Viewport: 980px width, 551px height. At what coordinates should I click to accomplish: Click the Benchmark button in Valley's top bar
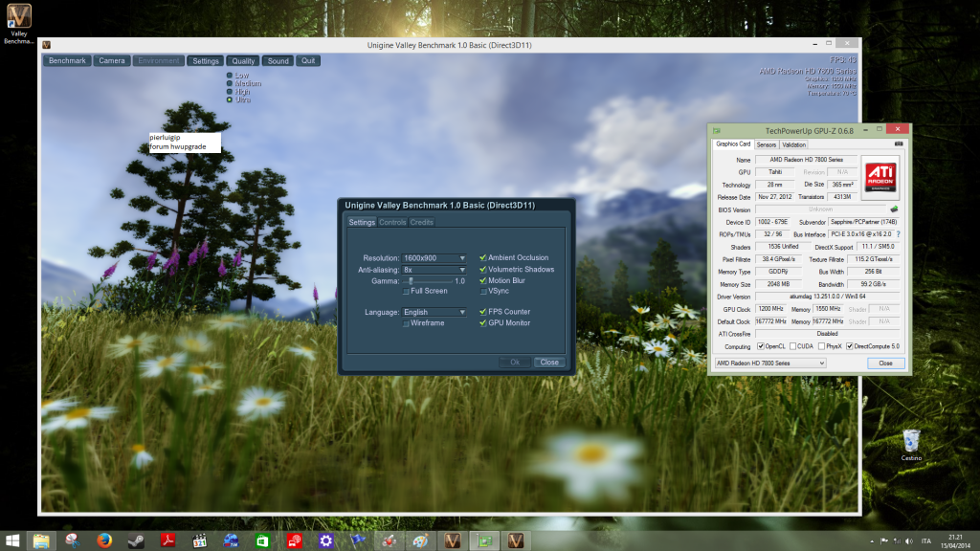67,60
